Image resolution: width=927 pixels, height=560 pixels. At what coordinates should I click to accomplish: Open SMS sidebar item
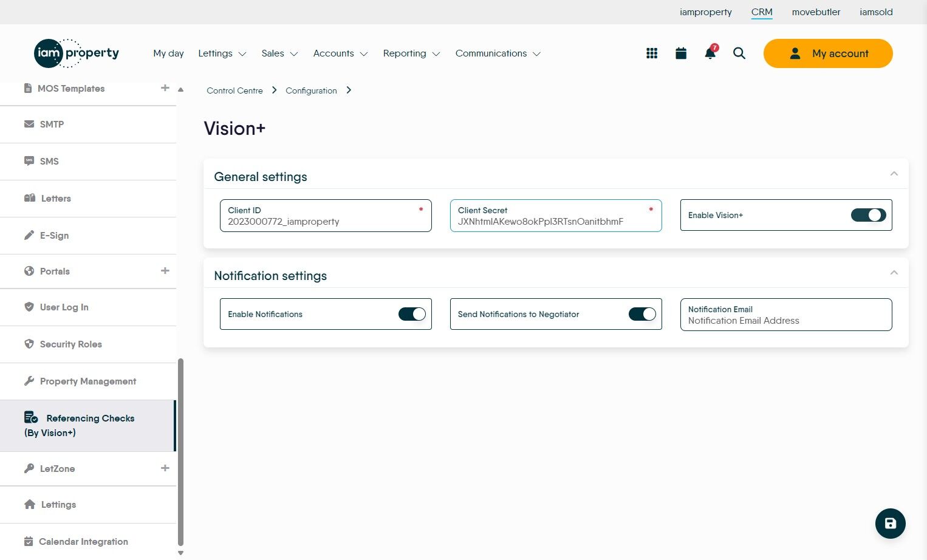coord(88,162)
